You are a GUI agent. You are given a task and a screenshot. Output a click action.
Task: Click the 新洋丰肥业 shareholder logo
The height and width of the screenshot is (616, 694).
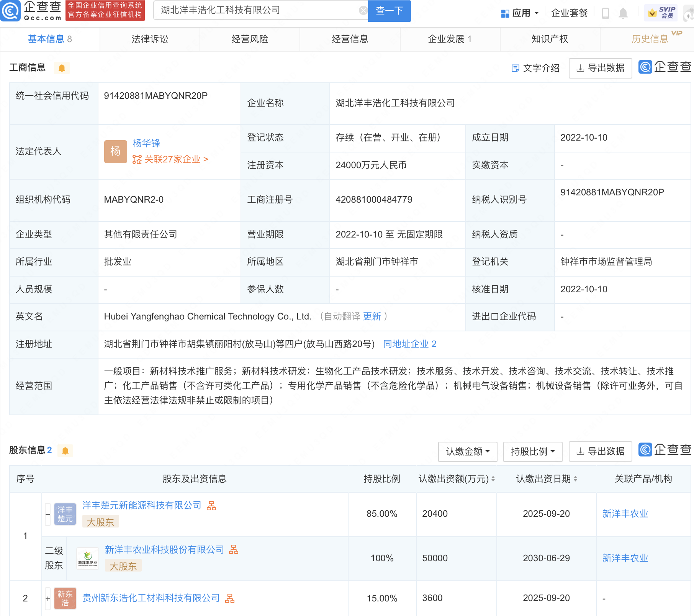tap(88, 559)
